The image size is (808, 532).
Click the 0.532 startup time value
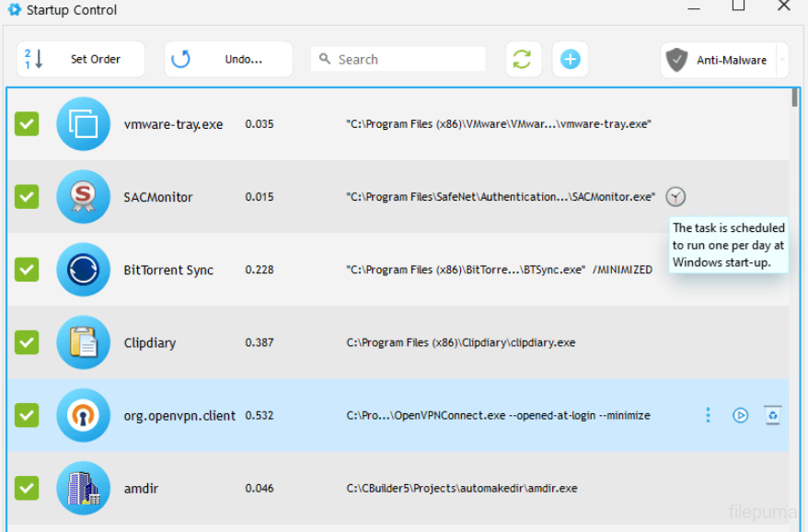coord(260,415)
